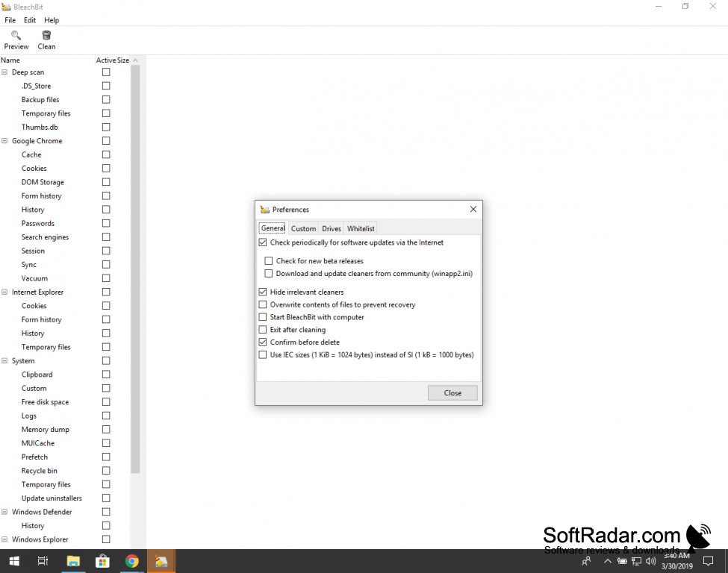Click the Preview magnifier icon in toolbar
This screenshot has width=728, height=573.
(x=16, y=35)
